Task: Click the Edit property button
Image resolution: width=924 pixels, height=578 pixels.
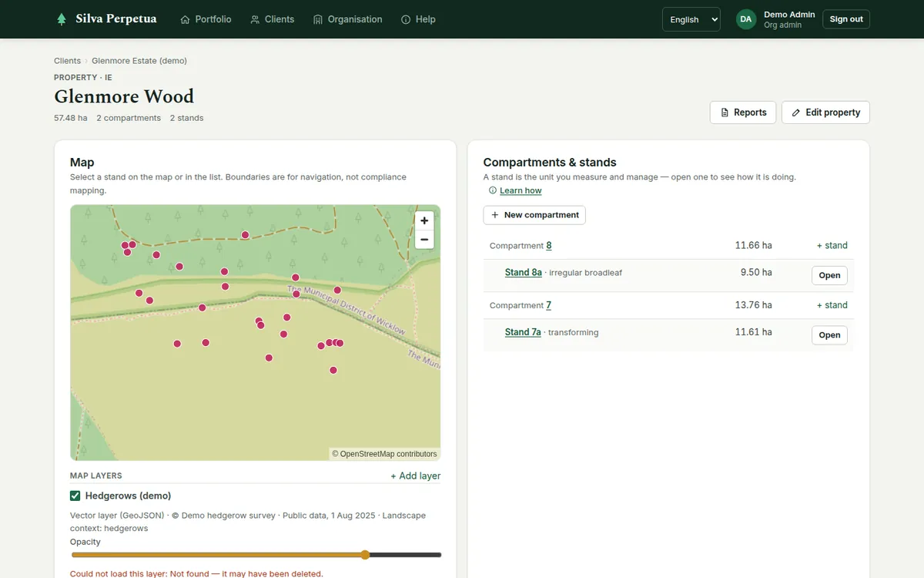Action: coord(825,113)
